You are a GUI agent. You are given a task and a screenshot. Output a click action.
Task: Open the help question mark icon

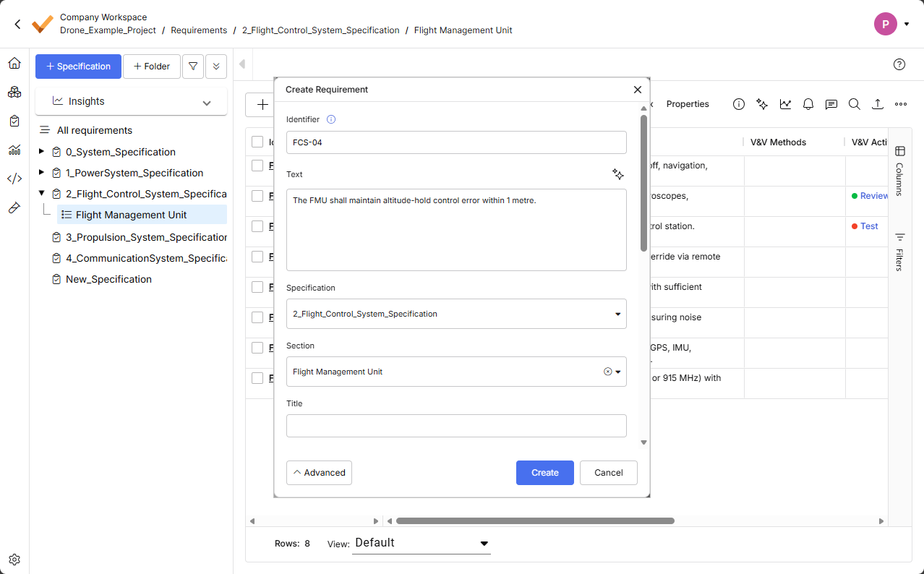899,64
